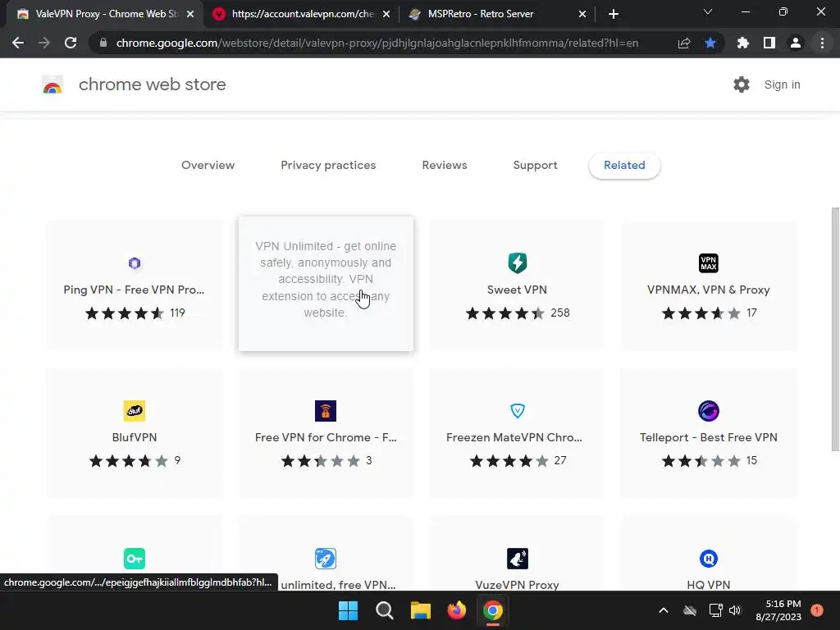This screenshot has width=840, height=630.
Task: Click the forward navigation arrow
Action: [44, 43]
